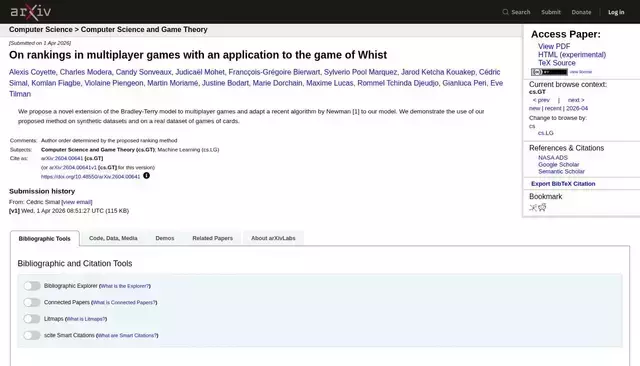
Task: Click author Gianluca Peri
Action: coord(464,83)
